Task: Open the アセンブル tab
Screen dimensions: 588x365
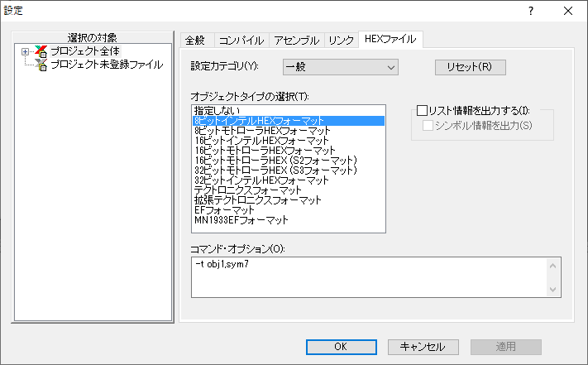Action: (x=296, y=40)
